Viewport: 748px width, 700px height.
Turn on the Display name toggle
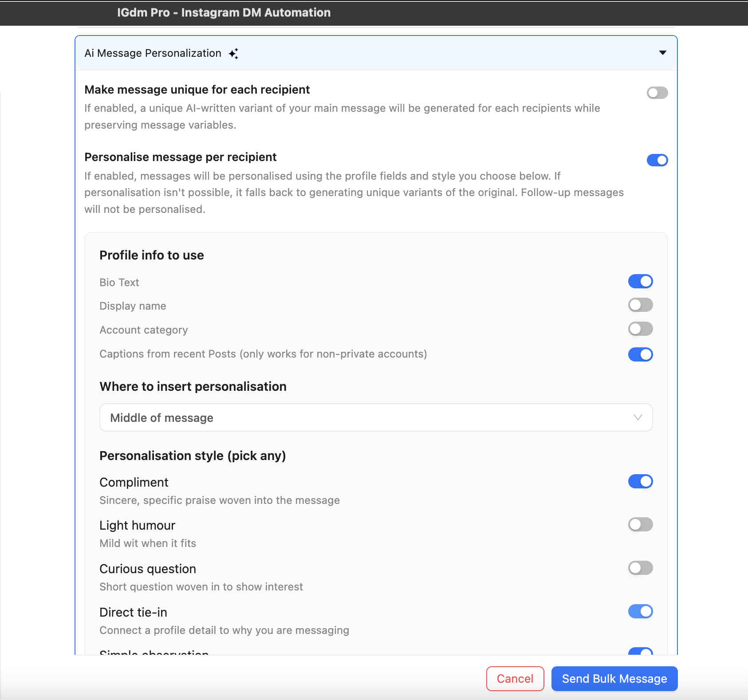click(x=640, y=305)
